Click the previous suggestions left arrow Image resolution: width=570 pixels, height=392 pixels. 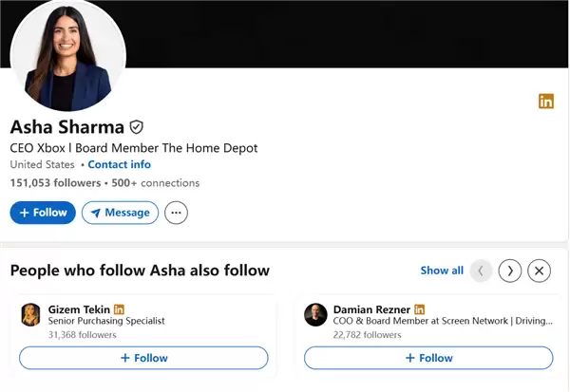(x=481, y=271)
